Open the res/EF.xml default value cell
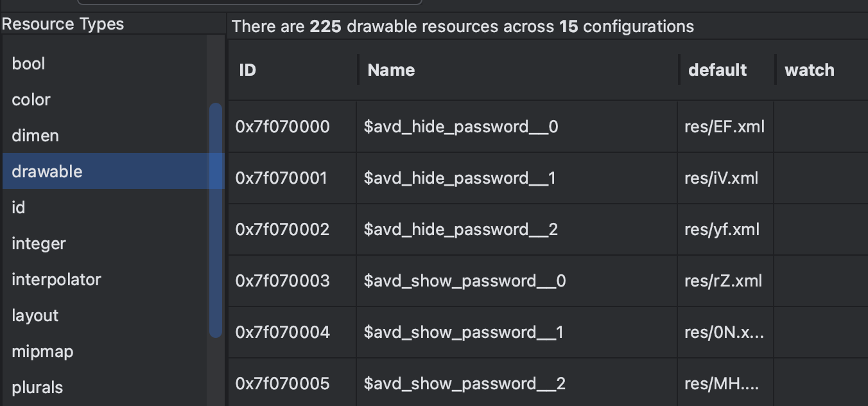 click(x=724, y=127)
